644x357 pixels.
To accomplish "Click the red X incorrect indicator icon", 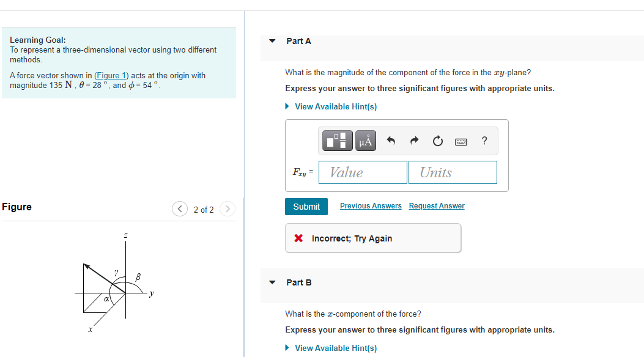I will pyautogui.click(x=298, y=238).
